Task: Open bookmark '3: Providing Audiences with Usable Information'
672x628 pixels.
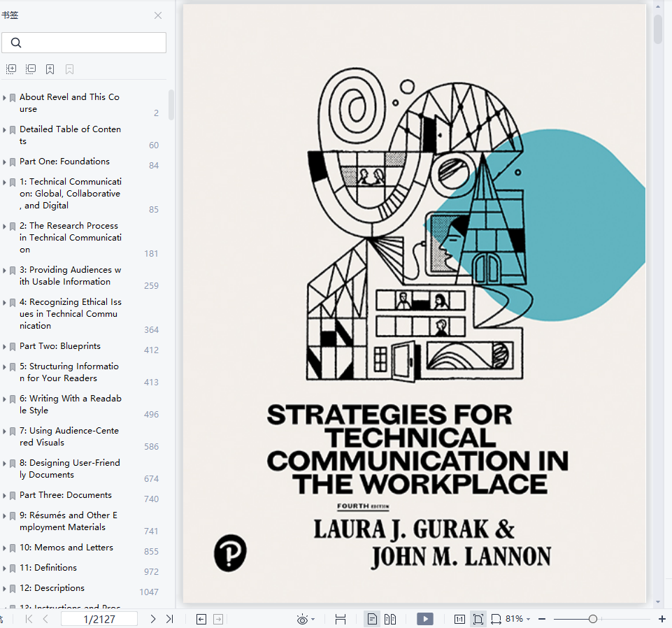Action: click(71, 276)
